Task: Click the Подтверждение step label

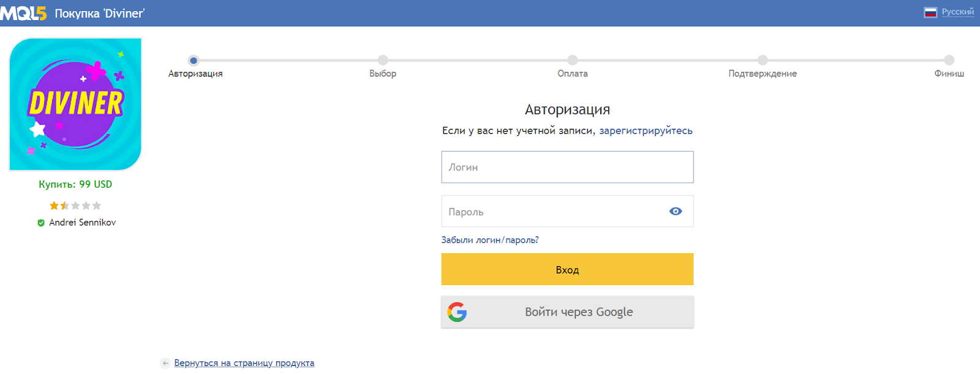Action: (763, 74)
